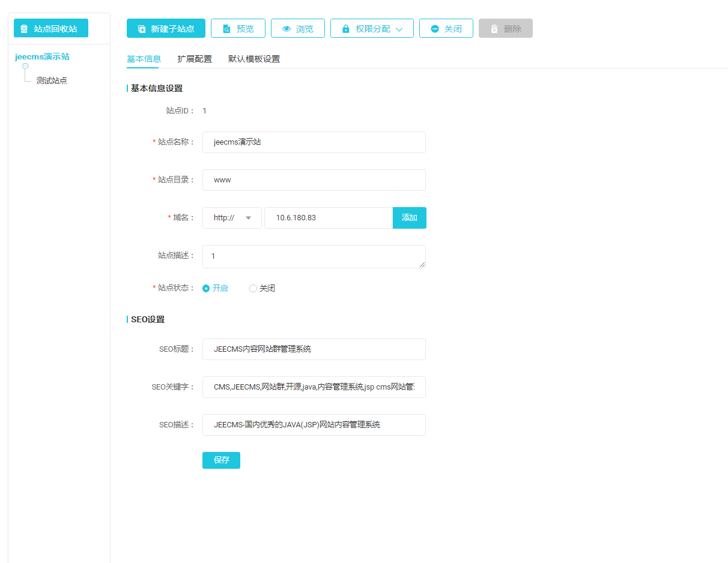Click the lock icon on 权限分配
The height and width of the screenshot is (563, 728).
point(345,29)
